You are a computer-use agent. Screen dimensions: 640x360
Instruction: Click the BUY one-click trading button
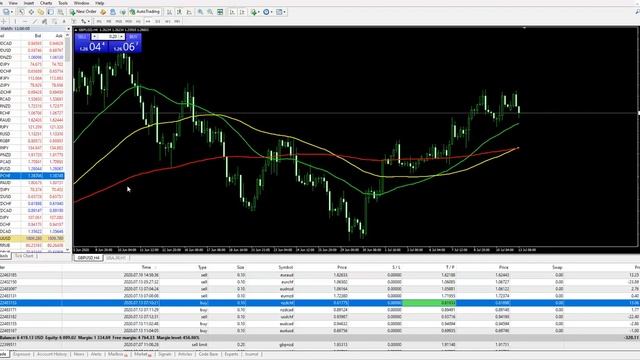133,37
